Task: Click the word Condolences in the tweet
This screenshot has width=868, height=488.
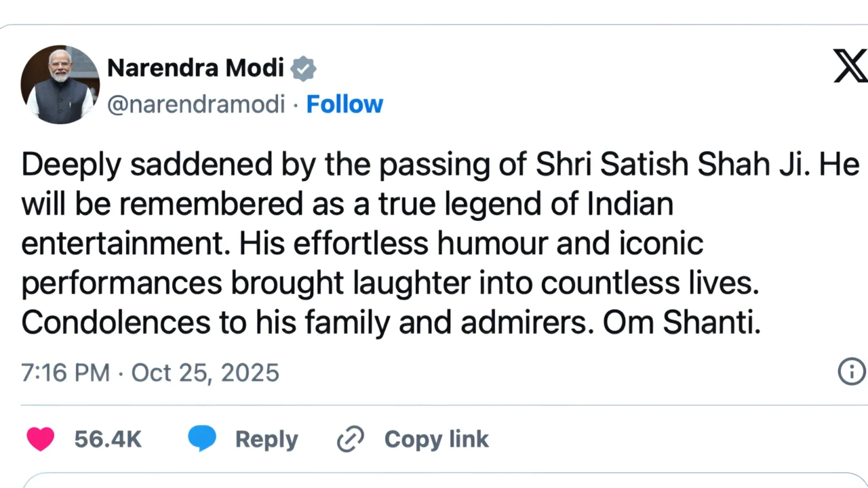Action: 116,324
